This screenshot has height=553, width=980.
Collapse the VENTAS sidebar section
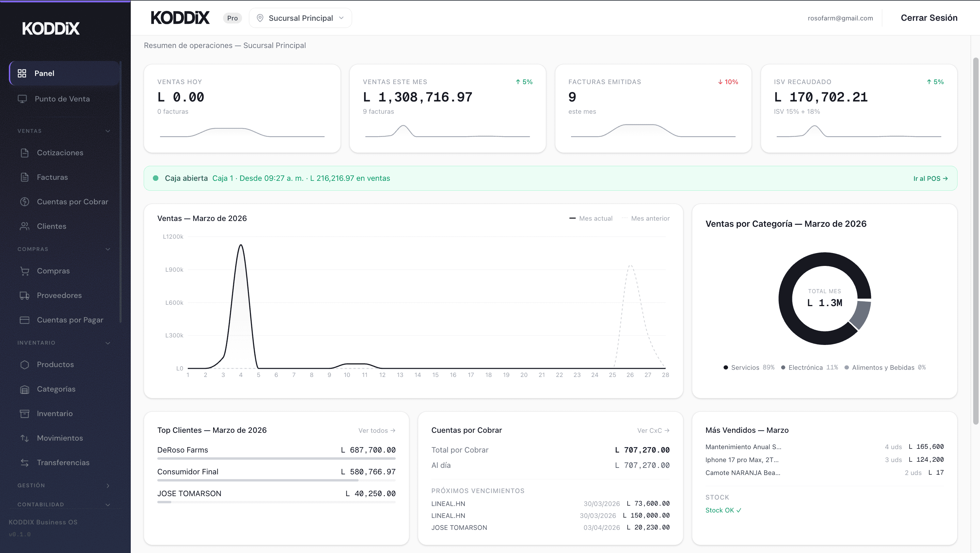tap(108, 131)
